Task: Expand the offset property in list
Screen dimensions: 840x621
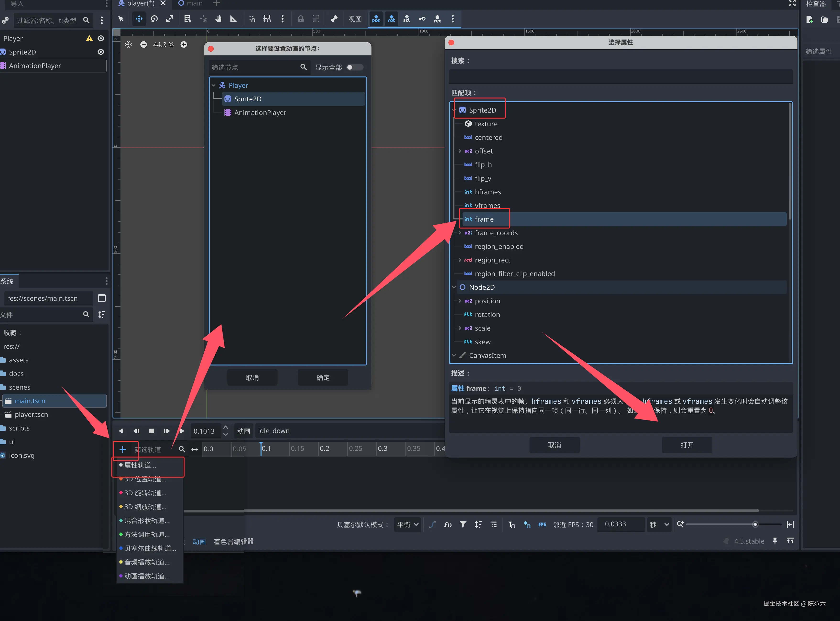Action: (x=460, y=151)
